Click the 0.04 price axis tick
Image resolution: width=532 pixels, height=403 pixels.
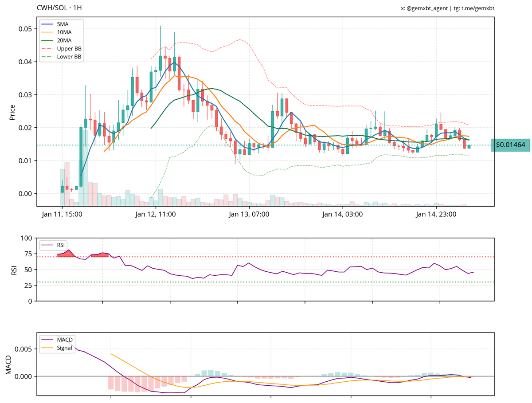(x=26, y=62)
